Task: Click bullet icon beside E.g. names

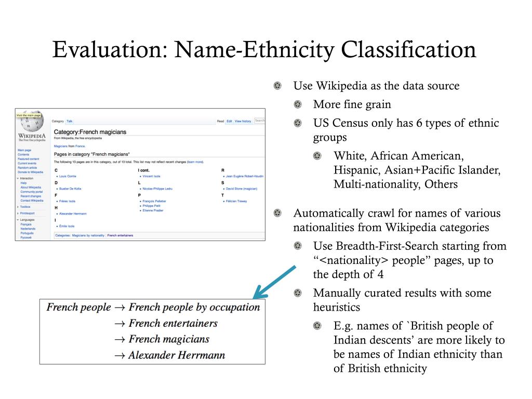Action: point(317,326)
